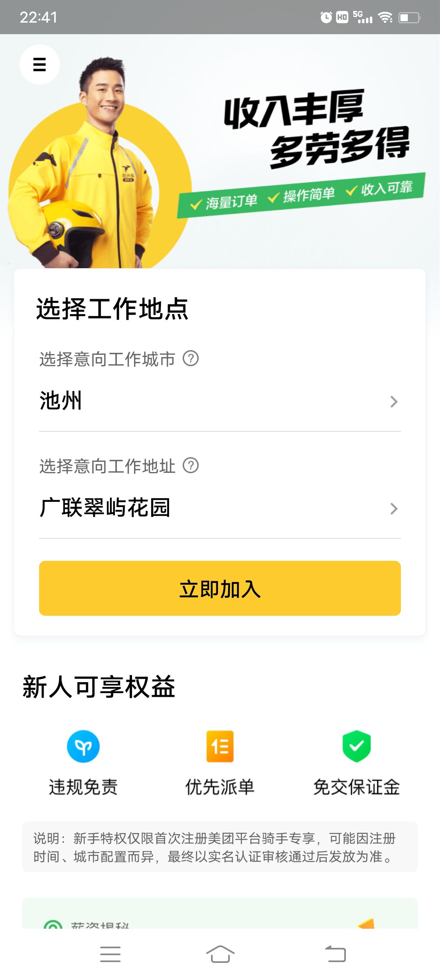This screenshot has width=440, height=980.
Task: Select the 免交保证金 green shield icon
Action: (x=356, y=746)
